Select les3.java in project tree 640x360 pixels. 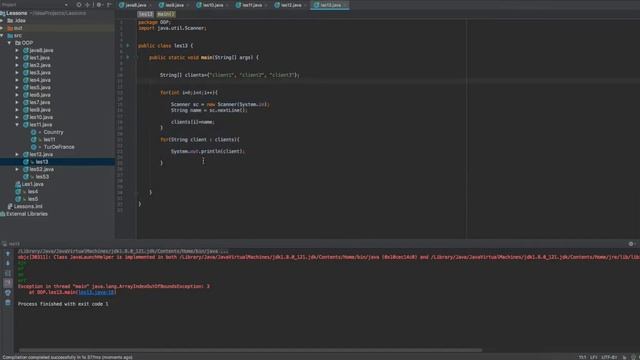(x=40, y=73)
